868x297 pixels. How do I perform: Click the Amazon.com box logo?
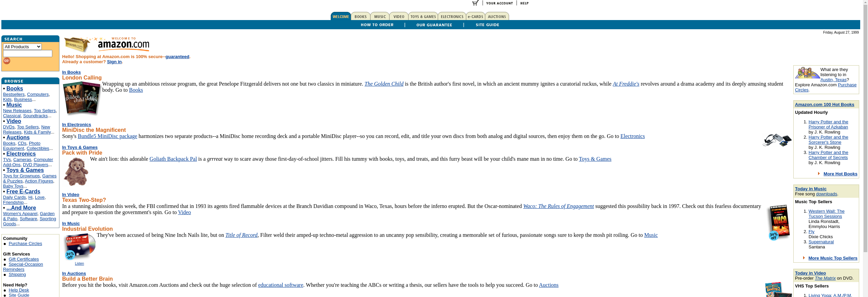(x=106, y=45)
